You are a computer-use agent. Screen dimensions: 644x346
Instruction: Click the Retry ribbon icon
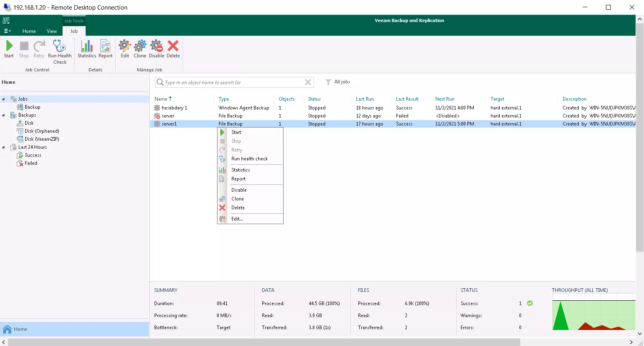tap(39, 49)
